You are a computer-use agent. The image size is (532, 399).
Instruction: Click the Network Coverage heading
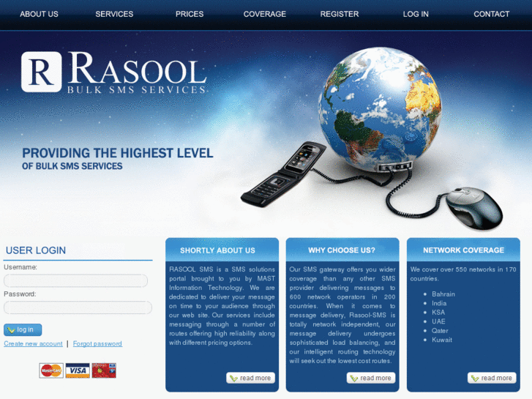tap(463, 250)
